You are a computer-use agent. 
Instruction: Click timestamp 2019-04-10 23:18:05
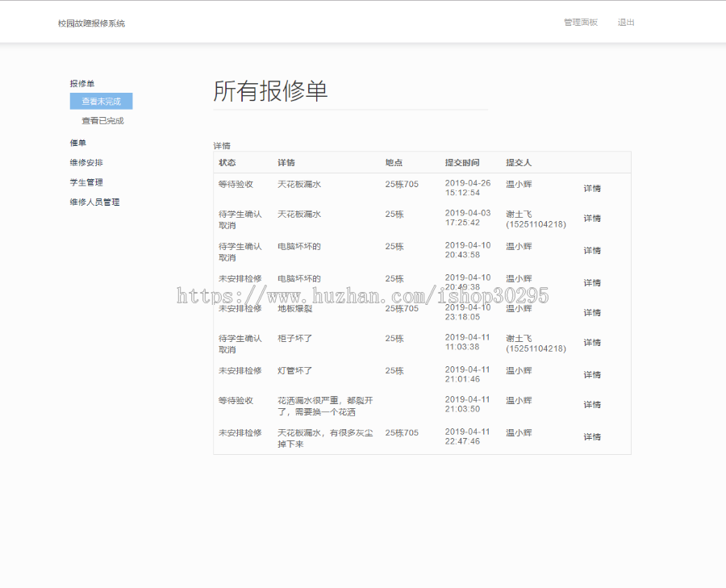(468, 312)
